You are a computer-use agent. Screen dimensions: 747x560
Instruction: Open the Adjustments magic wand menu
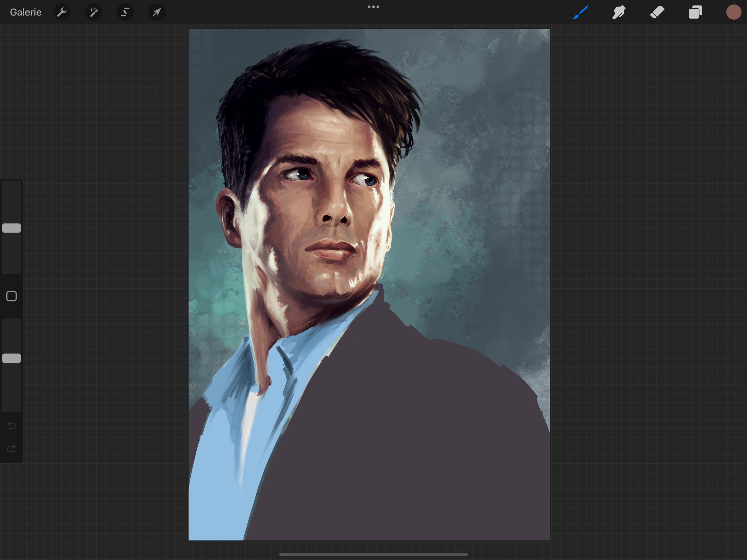click(94, 13)
